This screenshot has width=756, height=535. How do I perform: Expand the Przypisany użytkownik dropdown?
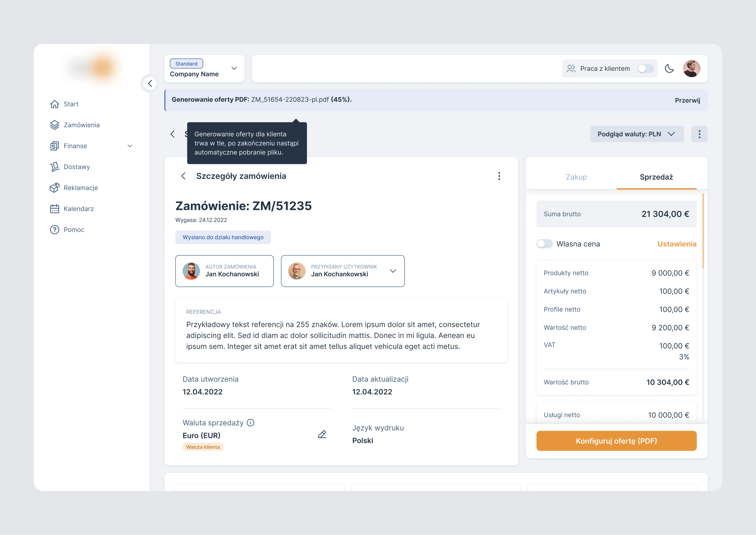393,271
